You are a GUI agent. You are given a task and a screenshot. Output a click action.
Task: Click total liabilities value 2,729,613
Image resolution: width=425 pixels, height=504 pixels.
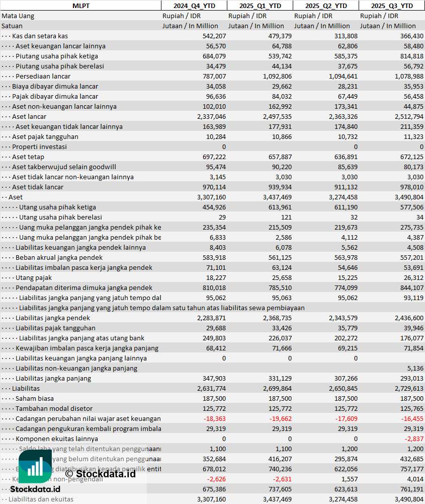point(409,389)
